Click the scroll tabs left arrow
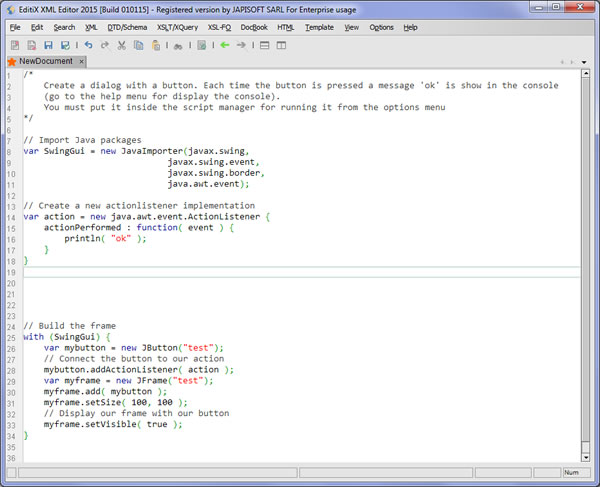The height and width of the screenshot is (487, 600). (x=562, y=62)
